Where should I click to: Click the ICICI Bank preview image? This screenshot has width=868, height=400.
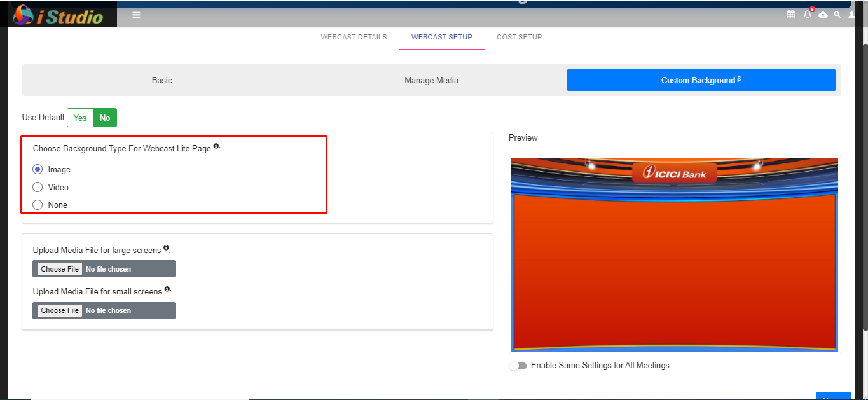(675, 255)
